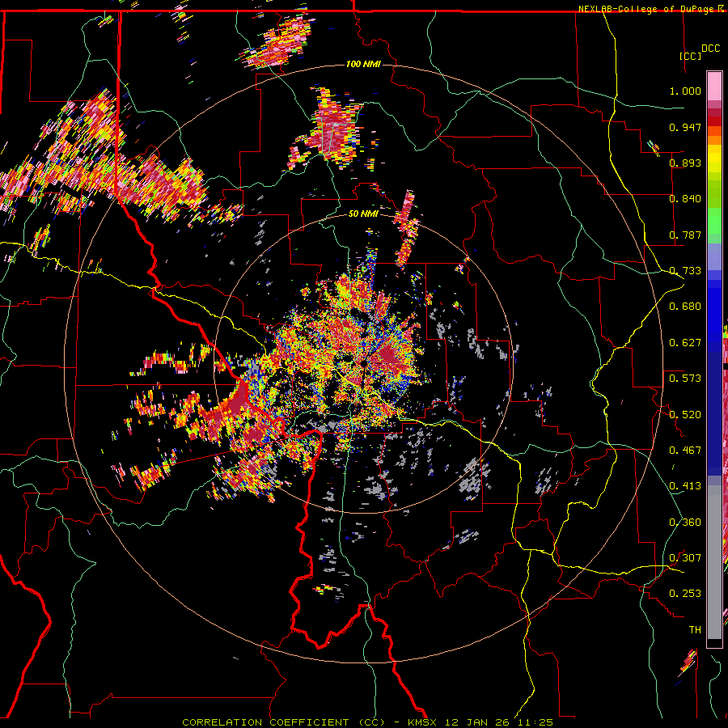Viewport: 728px width, 728px height.
Task: Click the TH label at legend bottom
Action: tap(695, 630)
